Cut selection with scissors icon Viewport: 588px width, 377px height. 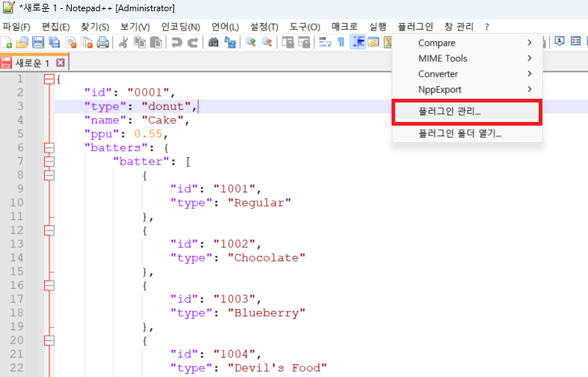(123, 42)
